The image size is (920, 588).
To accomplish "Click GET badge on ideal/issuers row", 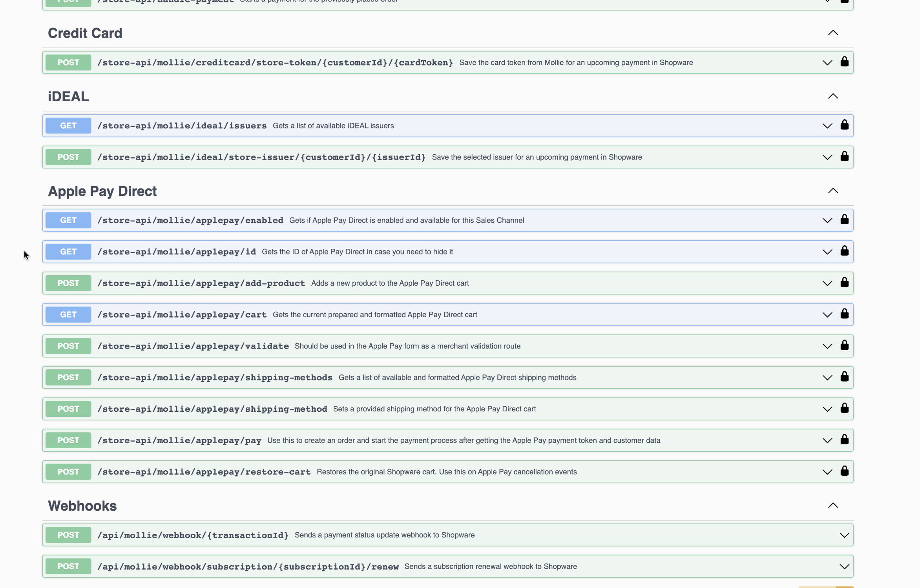I will (68, 126).
